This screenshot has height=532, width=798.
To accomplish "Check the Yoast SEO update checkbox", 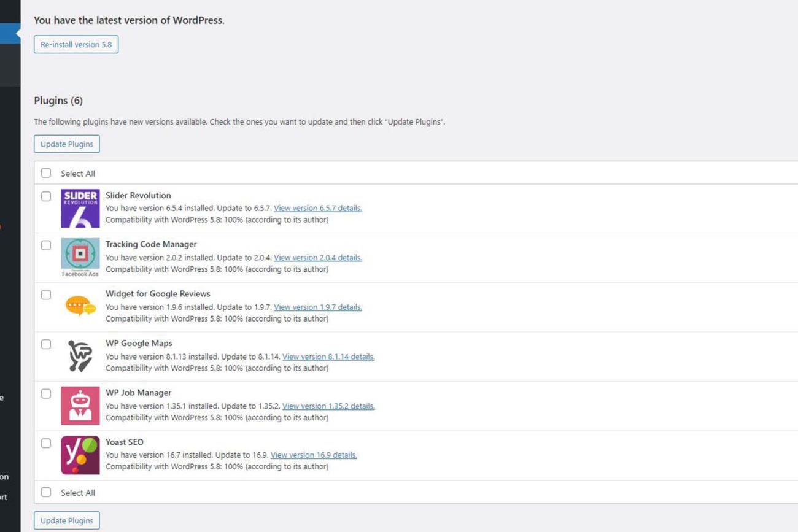I will [46, 443].
